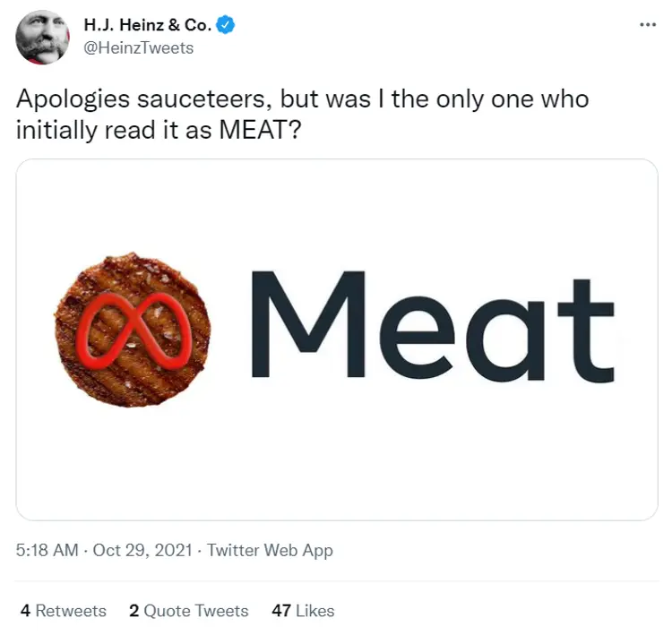Click the blue verified badge
672x635 pixels.
(x=226, y=25)
